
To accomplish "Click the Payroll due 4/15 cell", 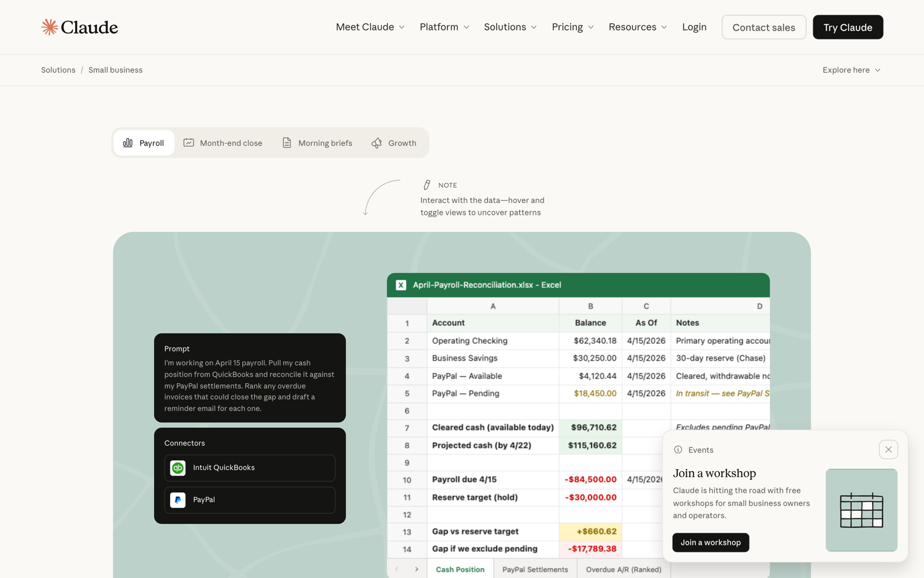I will coord(493,480).
